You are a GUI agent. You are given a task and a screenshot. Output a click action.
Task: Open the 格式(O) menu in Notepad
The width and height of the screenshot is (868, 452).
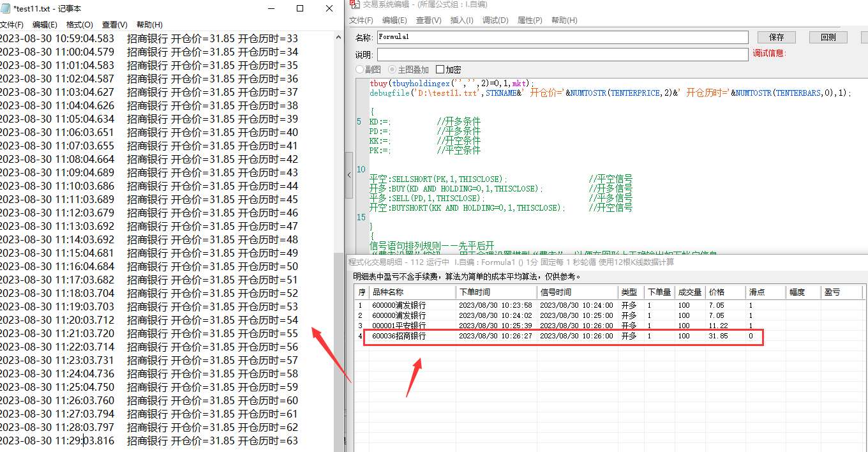click(79, 25)
